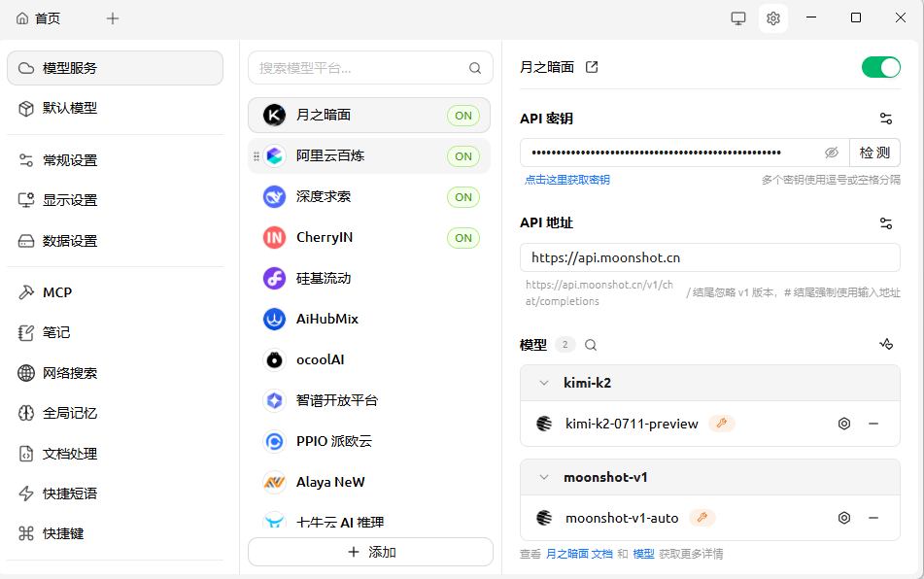Collapse the moonshot-v1 model group

tap(544, 477)
